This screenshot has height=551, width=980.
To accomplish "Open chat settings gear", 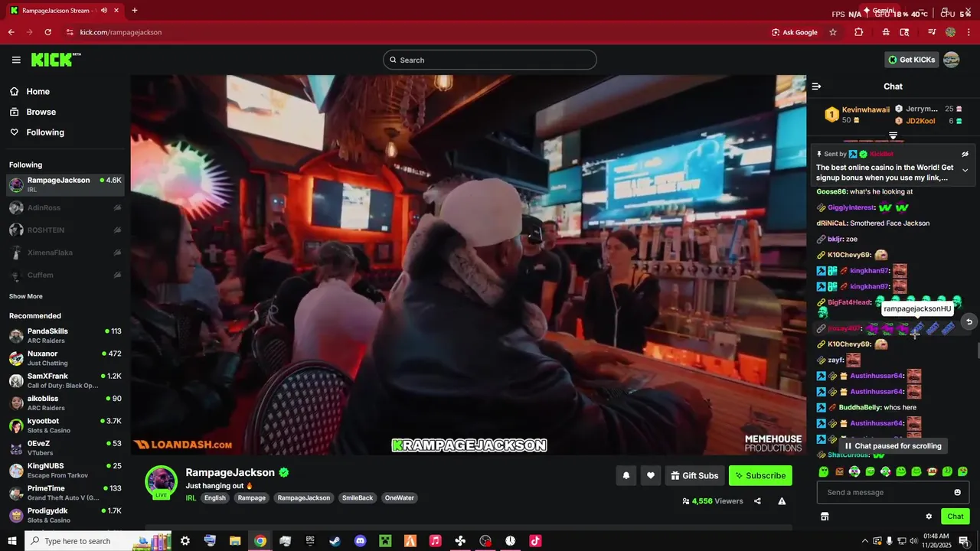I will [929, 517].
